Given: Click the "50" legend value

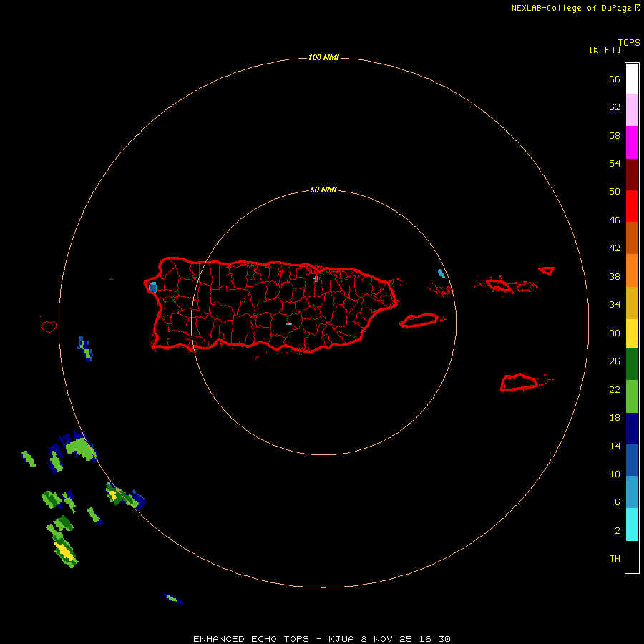Looking at the screenshot, I should (x=615, y=192).
